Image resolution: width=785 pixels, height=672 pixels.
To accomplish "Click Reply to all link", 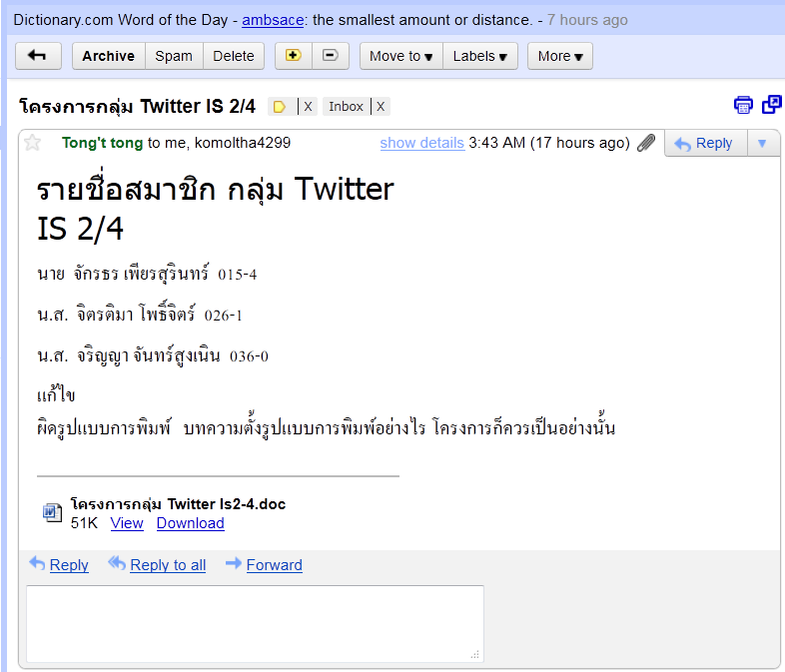I will point(168,565).
